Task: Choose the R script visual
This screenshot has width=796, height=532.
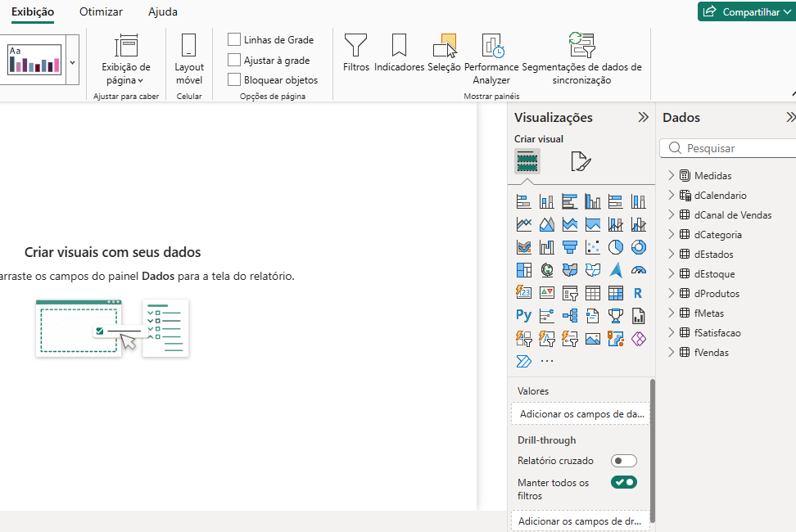Action: coord(638,293)
